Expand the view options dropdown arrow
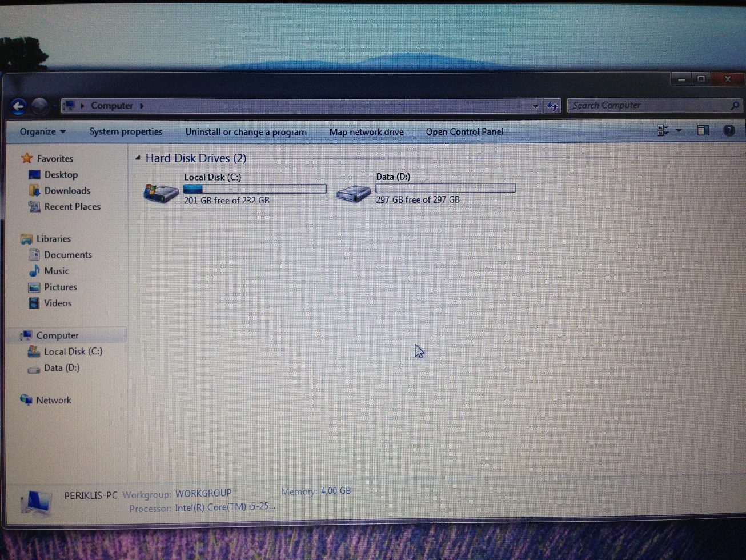 click(679, 131)
